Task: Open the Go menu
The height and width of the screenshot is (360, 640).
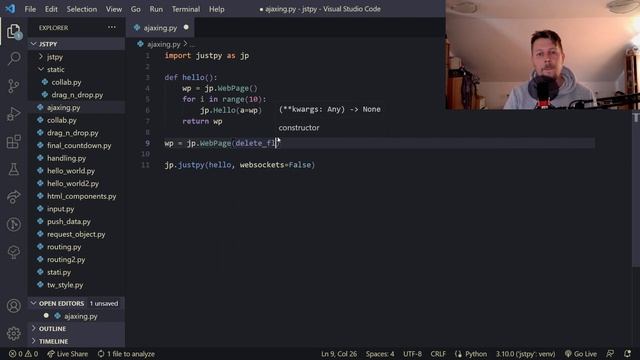Action: (x=136, y=9)
